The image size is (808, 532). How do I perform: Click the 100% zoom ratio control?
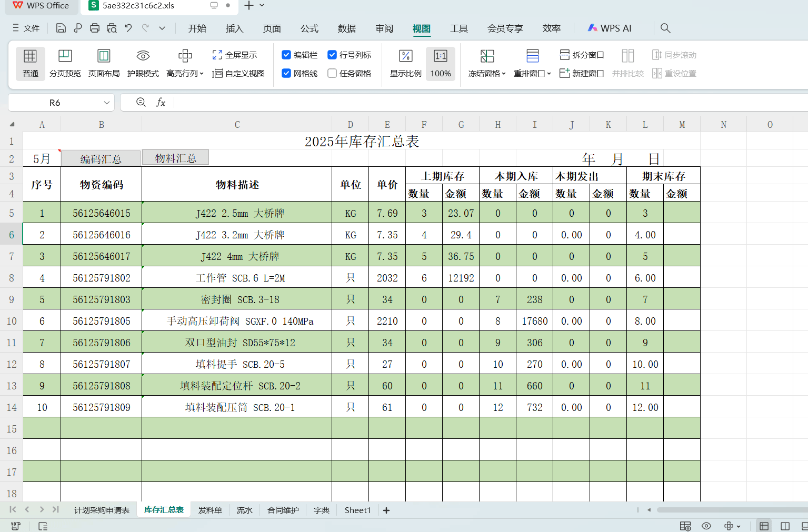coord(440,64)
